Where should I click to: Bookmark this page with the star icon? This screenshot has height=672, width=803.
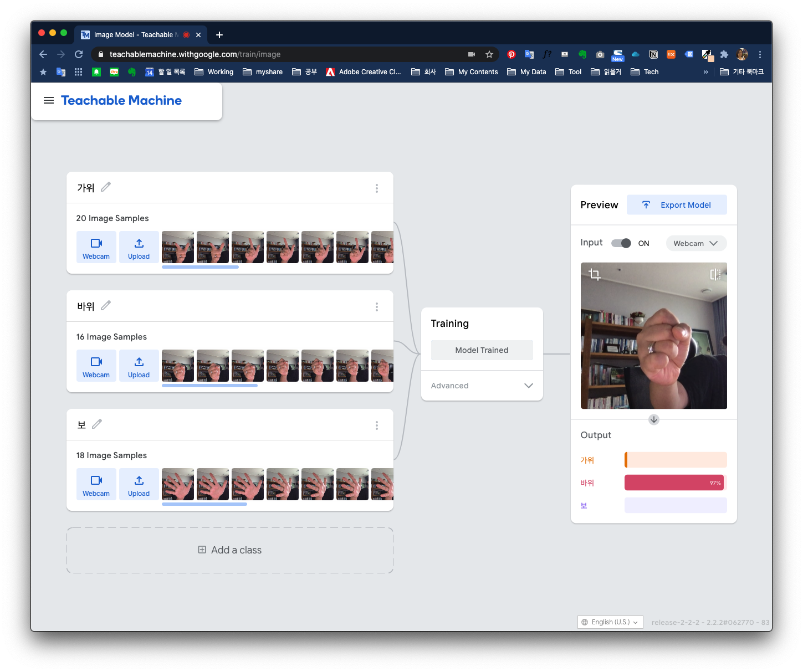coord(489,54)
